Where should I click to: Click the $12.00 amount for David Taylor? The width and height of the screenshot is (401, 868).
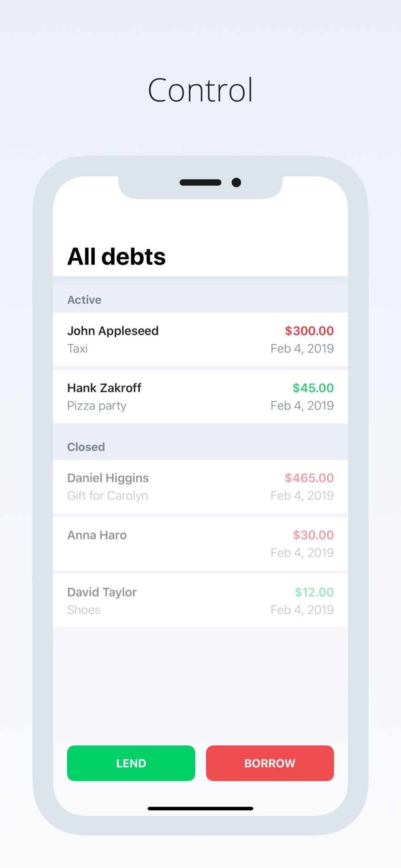pyautogui.click(x=314, y=592)
